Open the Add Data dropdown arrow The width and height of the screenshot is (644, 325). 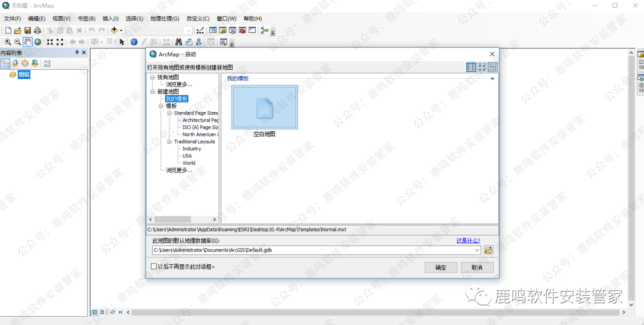tap(121, 30)
